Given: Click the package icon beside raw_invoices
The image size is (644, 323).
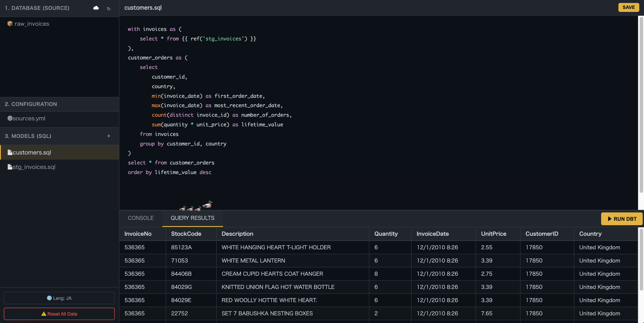Looking at the screenshot, I should [10, 24].
